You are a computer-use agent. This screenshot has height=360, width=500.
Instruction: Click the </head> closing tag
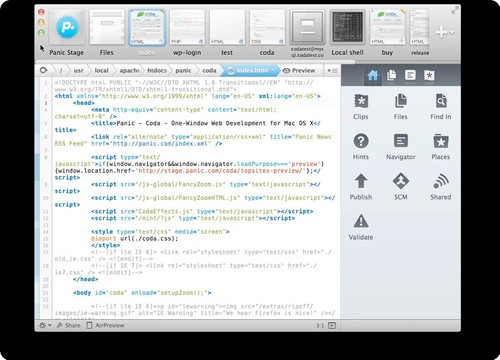pyautogui.click(x=85, y=279)
